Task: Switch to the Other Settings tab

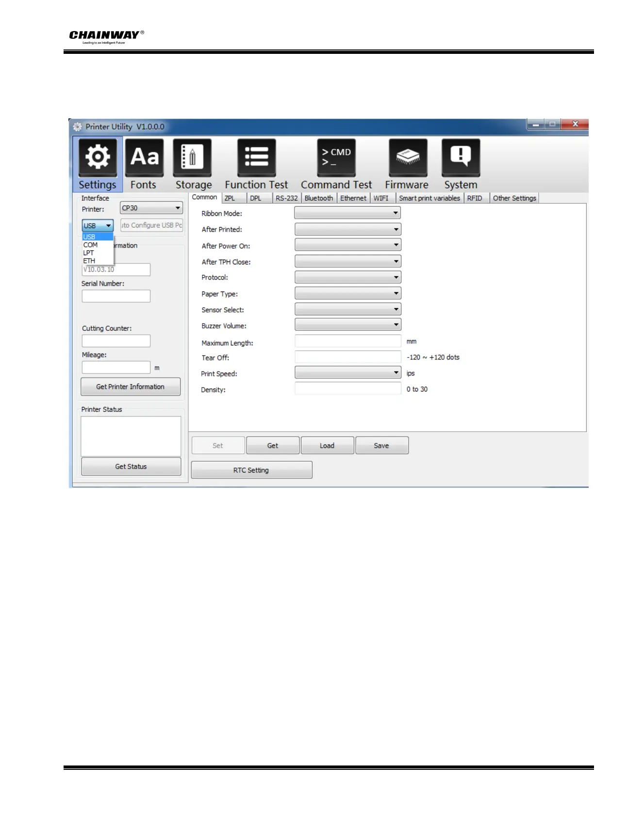Action: [514, 198]
